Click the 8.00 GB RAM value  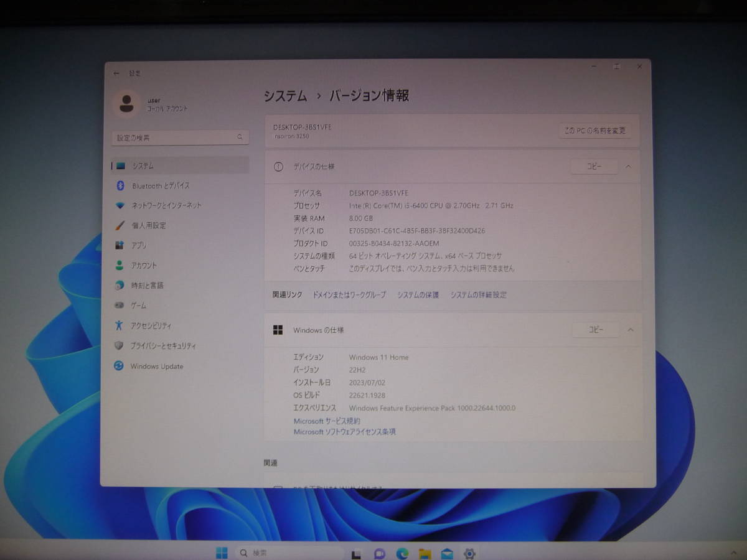pos(361,218)
